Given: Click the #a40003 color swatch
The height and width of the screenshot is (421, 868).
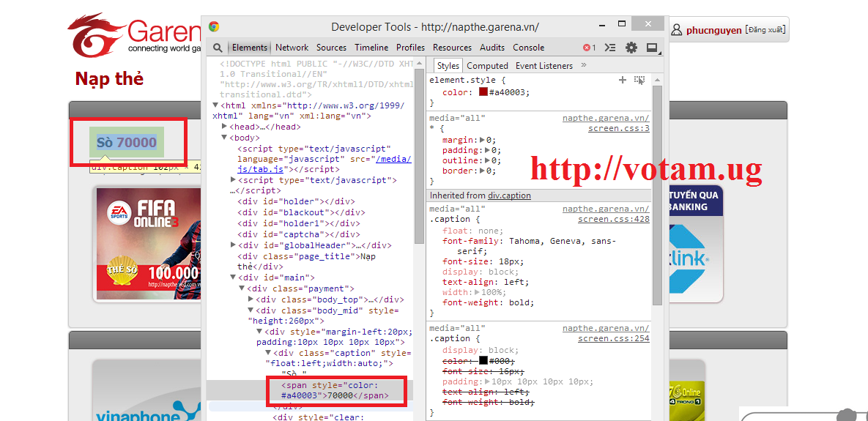Looking at the screenshot, I should pyautogui.click(x=483, y=92).
